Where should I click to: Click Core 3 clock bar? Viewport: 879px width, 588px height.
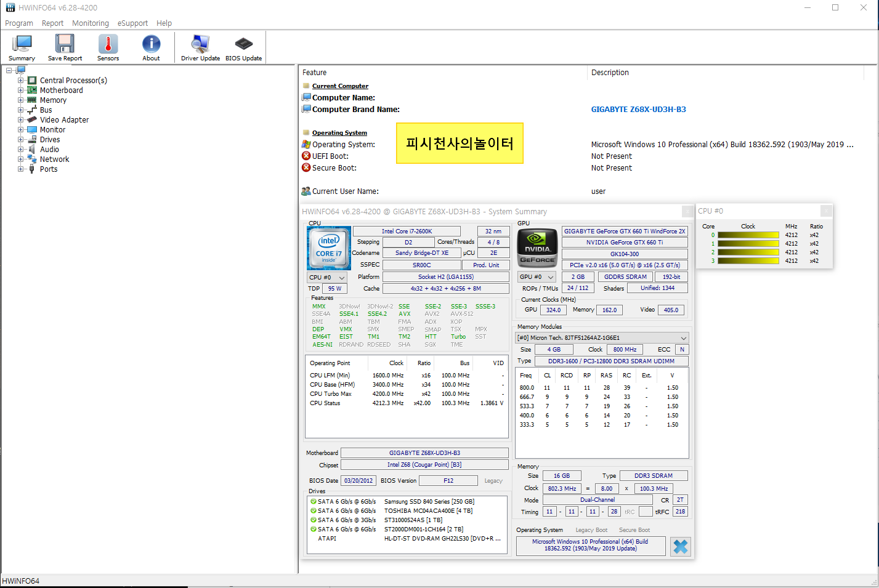(748, 261)
